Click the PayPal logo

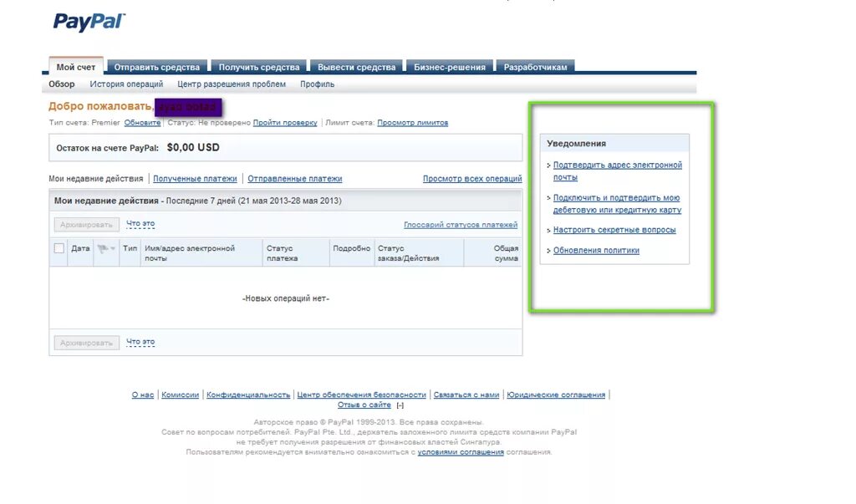(89, 22)
